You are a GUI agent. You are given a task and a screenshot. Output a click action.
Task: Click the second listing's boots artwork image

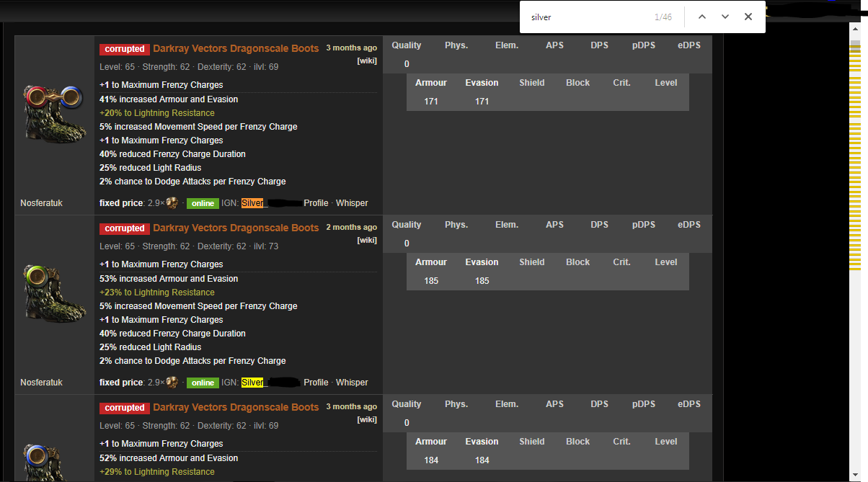click(x=54, y=293)
